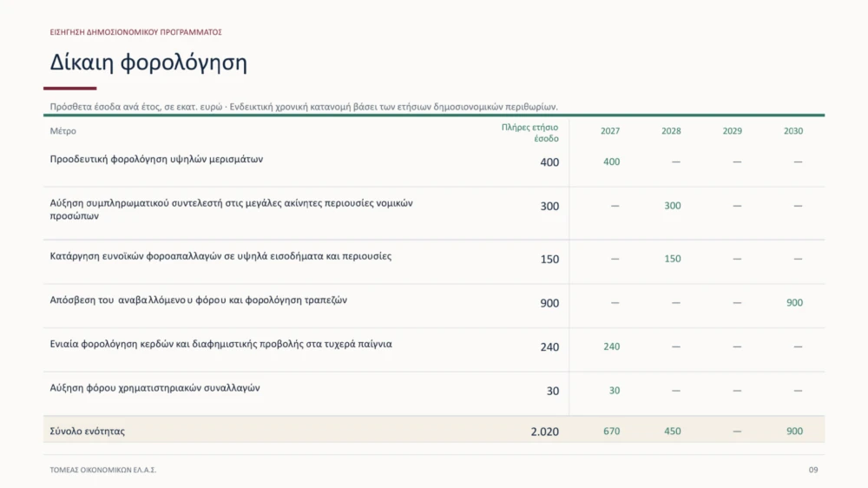
Task: Select the green 240 in the 2027 column
Action: [611, 346]
